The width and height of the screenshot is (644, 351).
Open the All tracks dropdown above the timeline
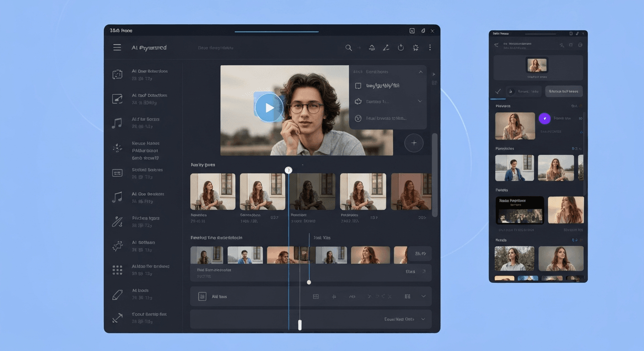pyautogui.click(x=423, y=296)
